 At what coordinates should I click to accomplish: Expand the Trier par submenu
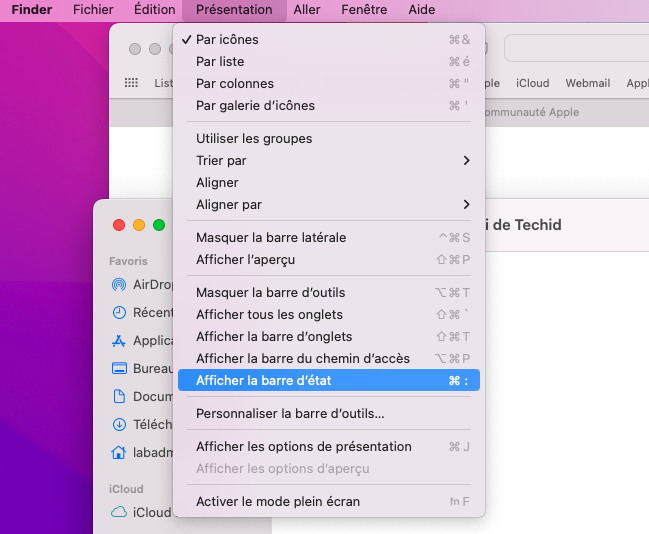coord(329,161)
